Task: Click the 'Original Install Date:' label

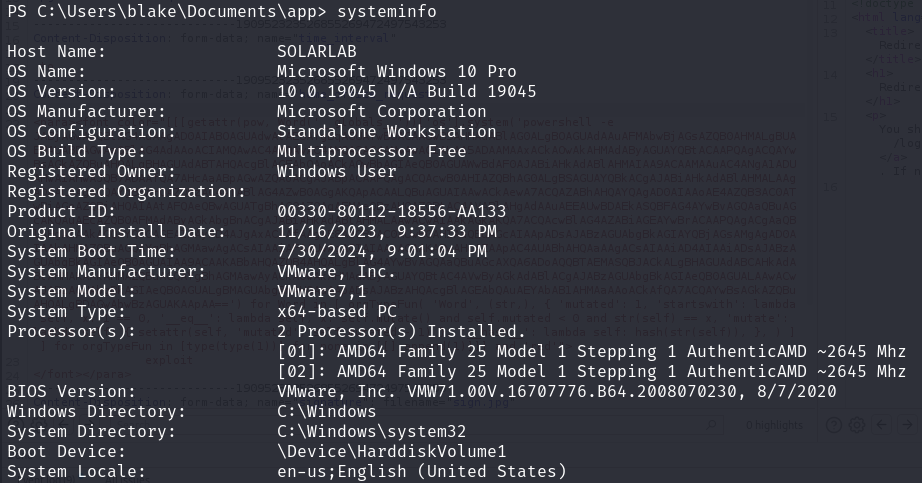Action: [116, 232]
